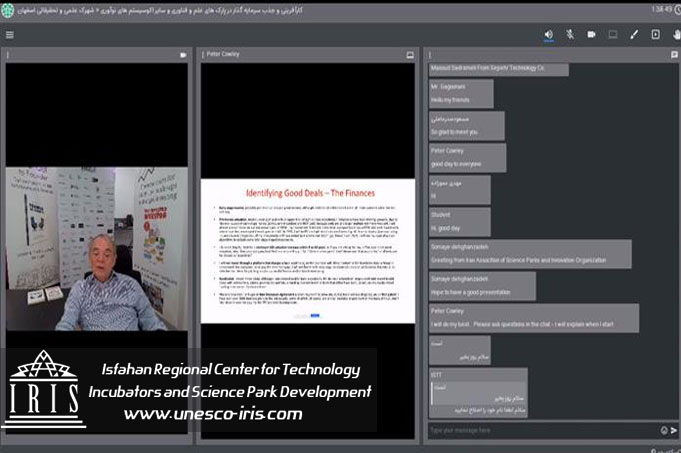Image resolution: width=681 pixels, height=453 pixels.
Task: Open the hamburger main menu
Action: pos(9,34)
